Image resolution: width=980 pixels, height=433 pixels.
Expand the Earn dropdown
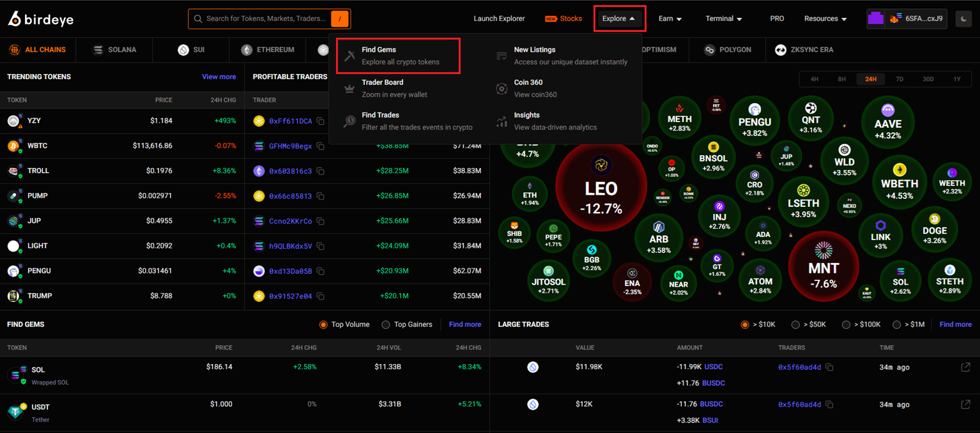(670, 19)
